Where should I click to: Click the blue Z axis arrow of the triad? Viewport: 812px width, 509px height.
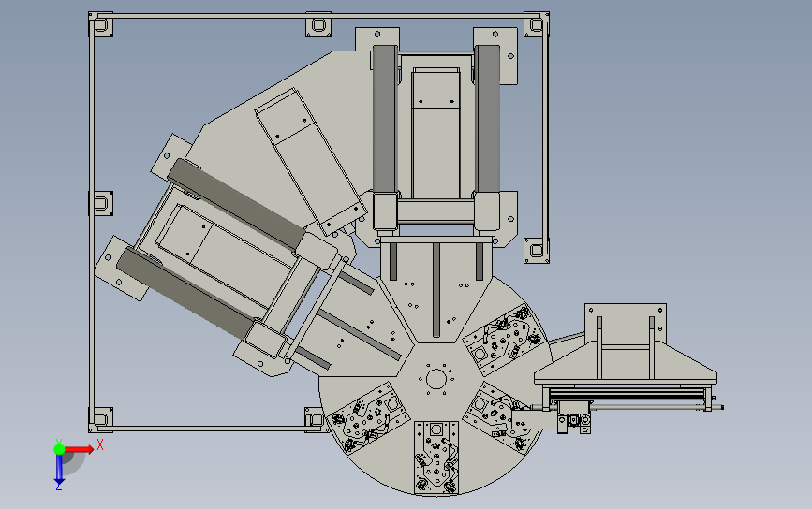[59, 471]
